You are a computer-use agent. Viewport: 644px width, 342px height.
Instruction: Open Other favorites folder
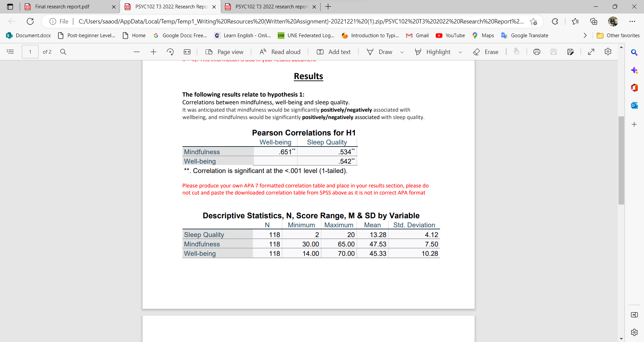[618, 36]
